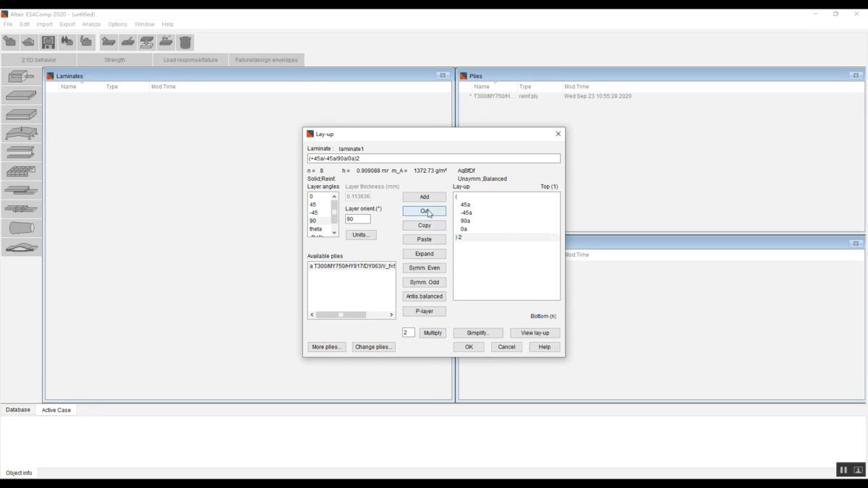Open the Options menu
Viewport: 868px width, 488px height.
pyautogui.click(x=118, y=25)
